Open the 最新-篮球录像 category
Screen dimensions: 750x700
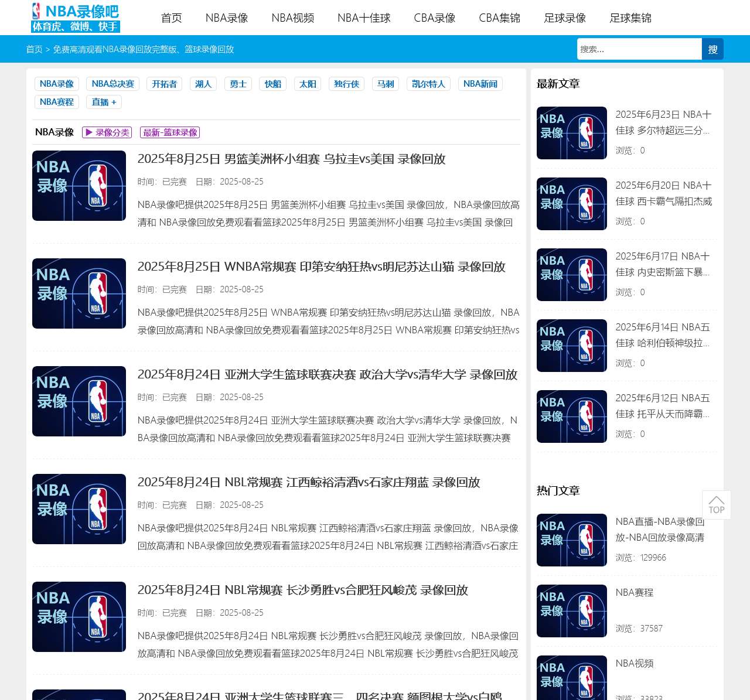tap(170, 132)
